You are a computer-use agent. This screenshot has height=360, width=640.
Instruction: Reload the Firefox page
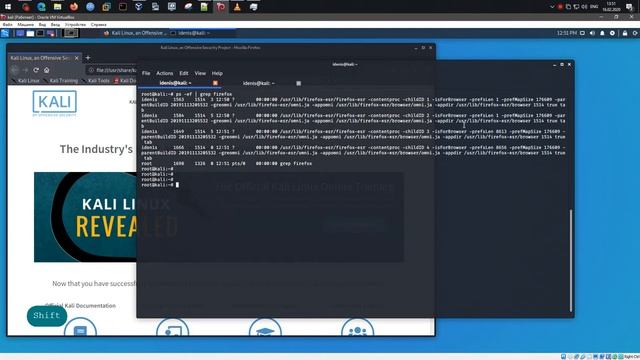pos(36,70)
